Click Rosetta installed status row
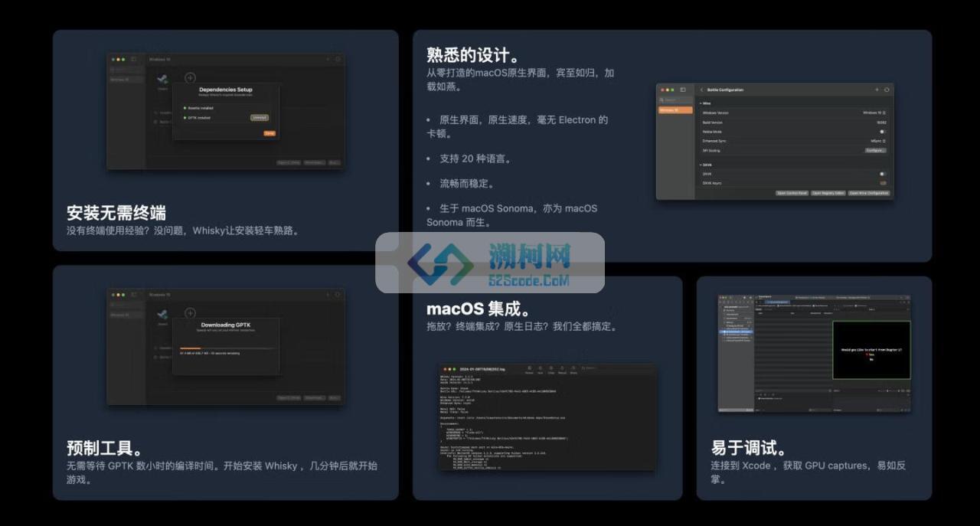980x526 pixels. tap(198, 108)
